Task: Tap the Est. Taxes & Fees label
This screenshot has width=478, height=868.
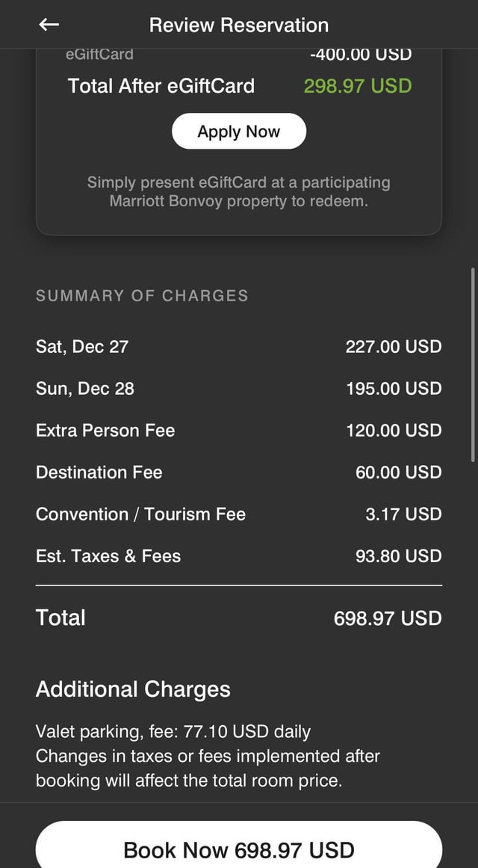Action: (x=108, y=556)
